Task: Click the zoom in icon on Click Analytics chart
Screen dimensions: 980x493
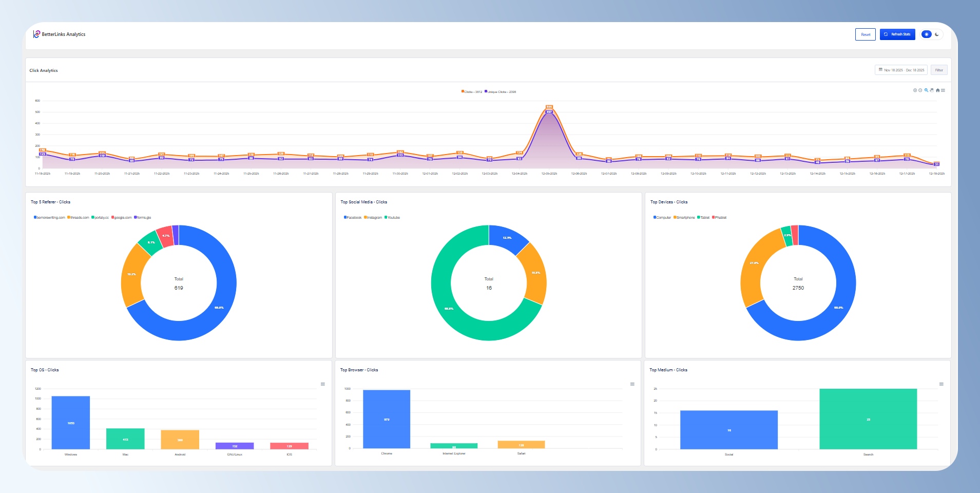Action: (915, 90)
